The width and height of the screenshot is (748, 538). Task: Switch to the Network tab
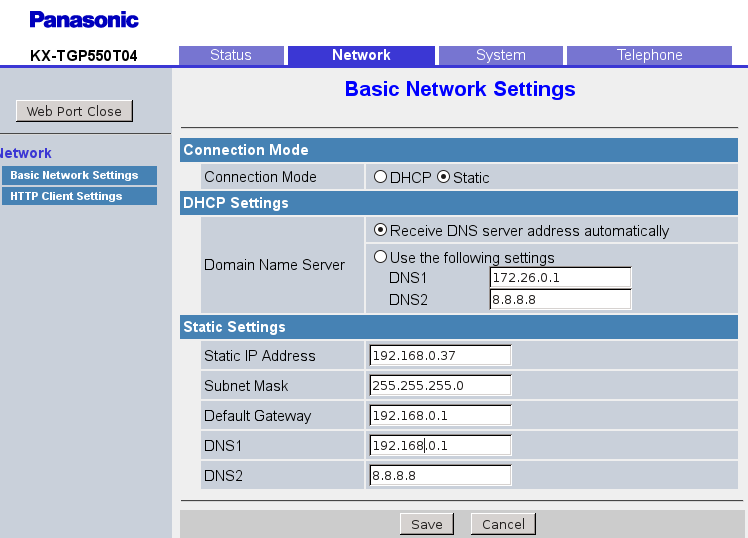point(361,55)
